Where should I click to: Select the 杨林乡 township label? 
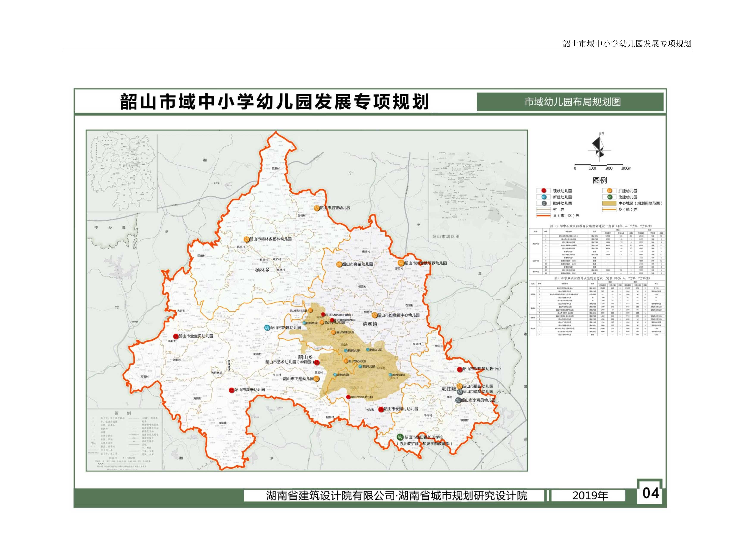point(262,270)
